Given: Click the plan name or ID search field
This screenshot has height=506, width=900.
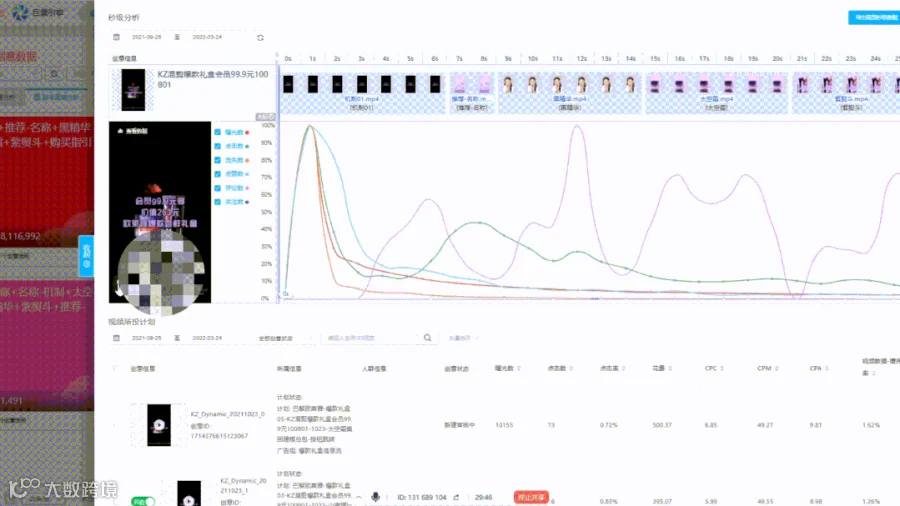Looking at the screenshot, I should 372,338.
